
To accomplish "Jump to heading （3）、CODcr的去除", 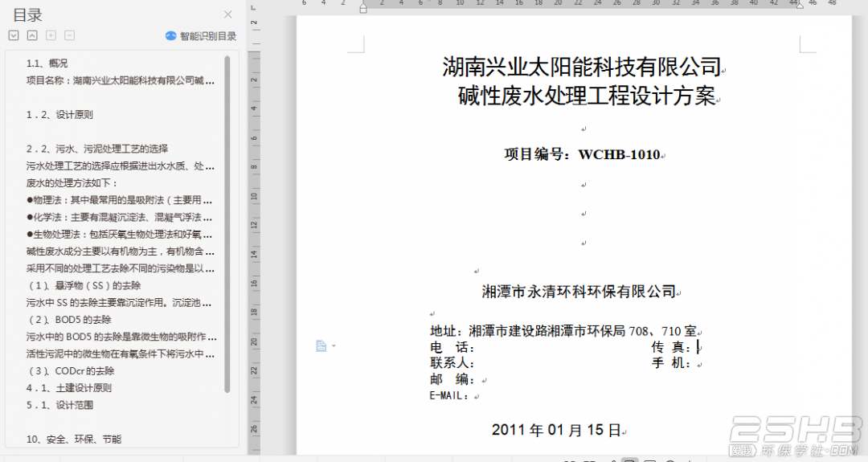I will [70, 371].
